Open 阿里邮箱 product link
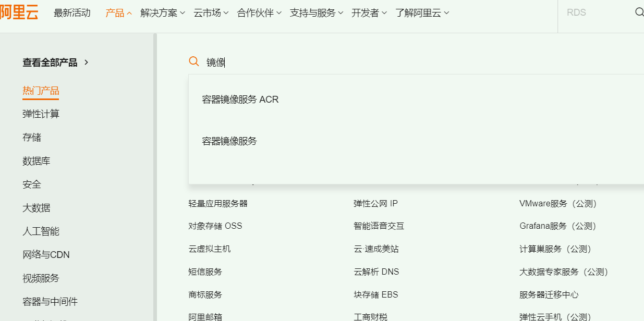644x321 pixels. (205, 317)
